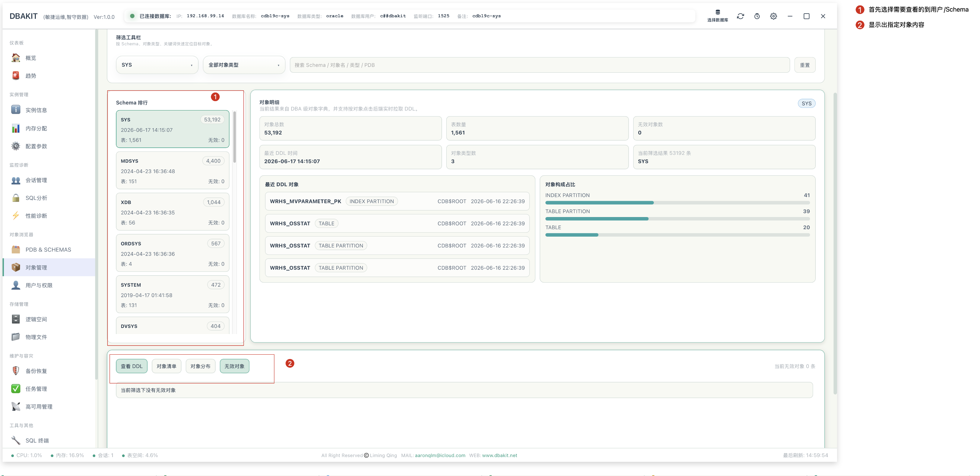Click the 表空间: 4.6% status entry
Screen dimensions: 980x476
tap(140, 455)
